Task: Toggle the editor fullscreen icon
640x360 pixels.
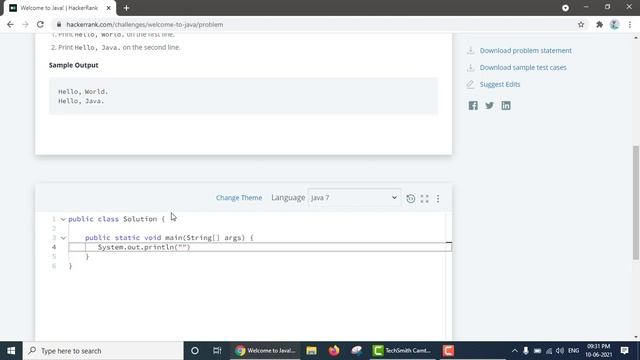Action: (x=424, y=198)
